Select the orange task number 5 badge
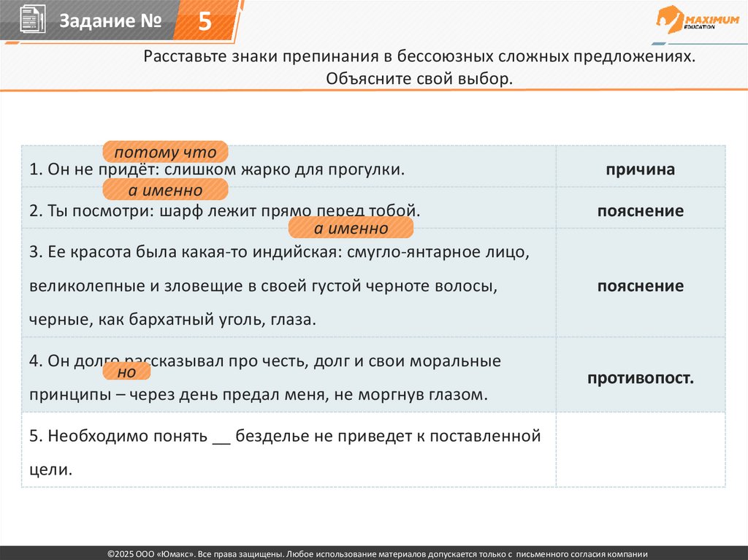Image resolution: width=748 pixels, height=560 pixels. click(205, 20)
